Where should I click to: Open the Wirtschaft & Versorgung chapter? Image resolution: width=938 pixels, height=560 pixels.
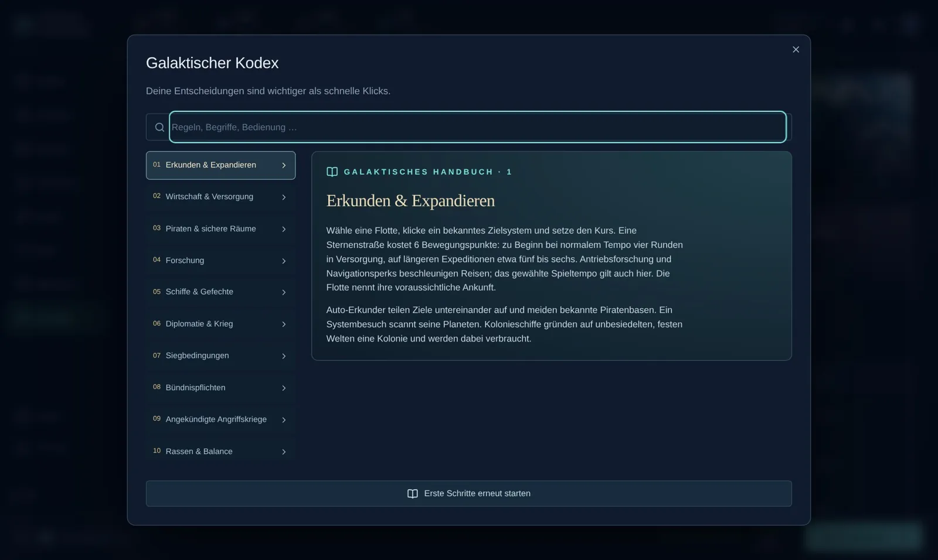(x=220, y=197)
